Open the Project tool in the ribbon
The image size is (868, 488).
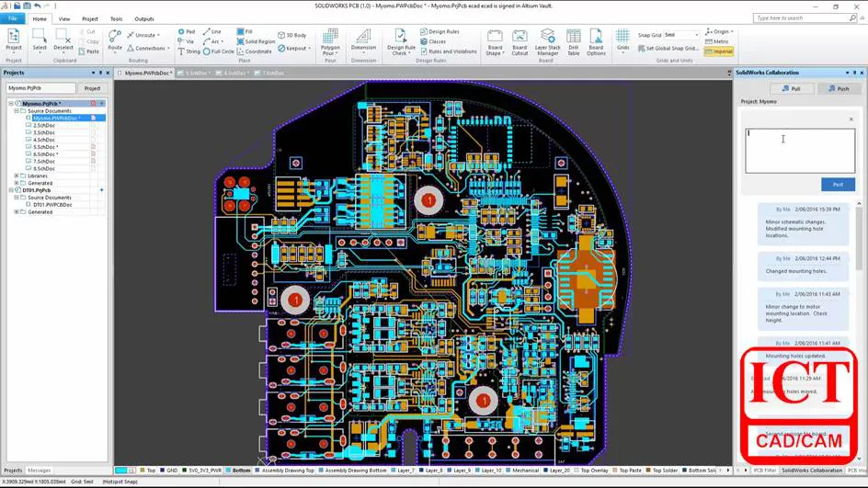[13, 40]
